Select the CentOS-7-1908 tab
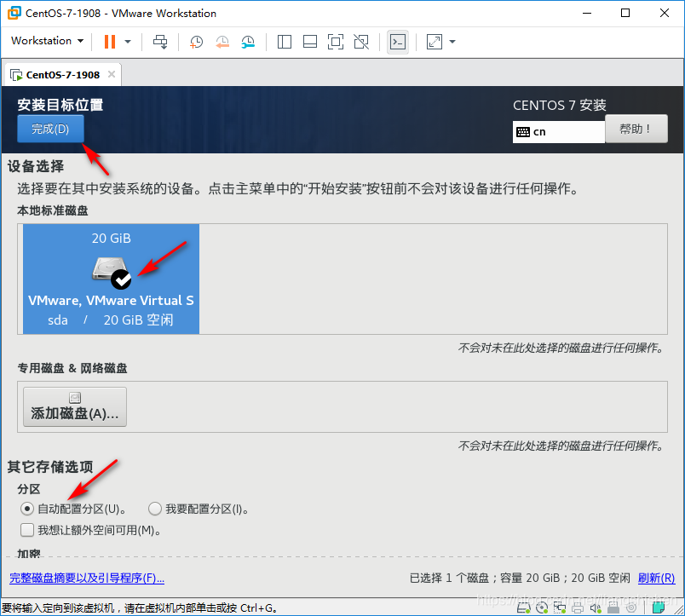This screenshot has height=616, width=685. (63, 75)
